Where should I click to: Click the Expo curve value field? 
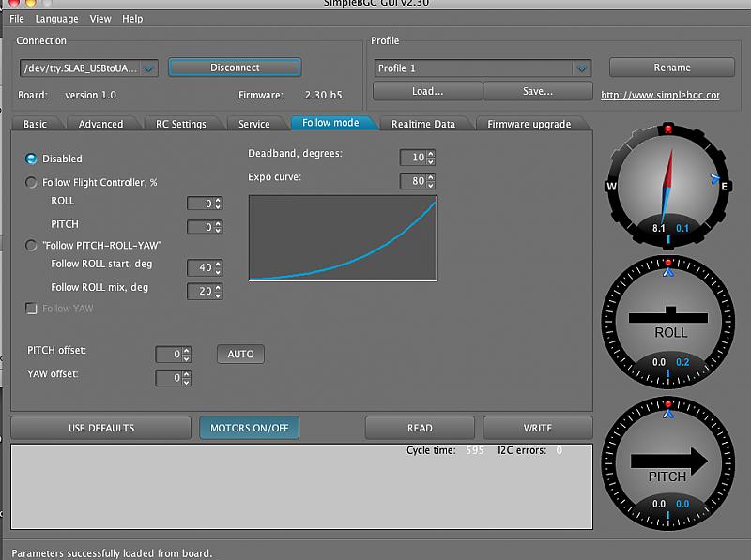tap(413, 180)
